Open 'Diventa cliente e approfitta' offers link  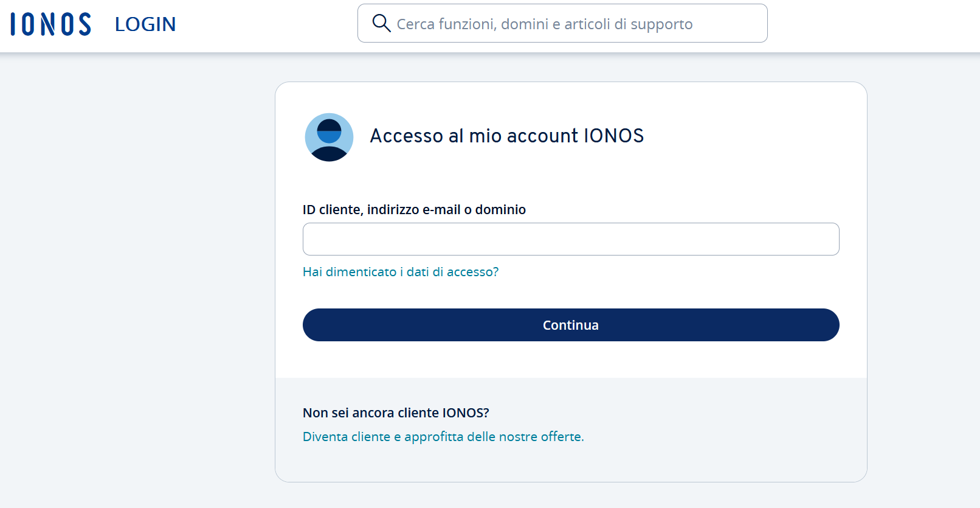coord(443,437)
